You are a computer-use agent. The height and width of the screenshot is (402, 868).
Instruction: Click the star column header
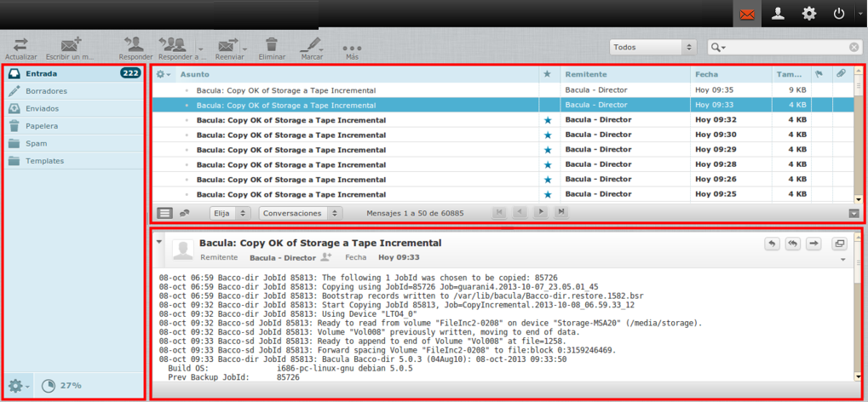(x=548, y=74)
